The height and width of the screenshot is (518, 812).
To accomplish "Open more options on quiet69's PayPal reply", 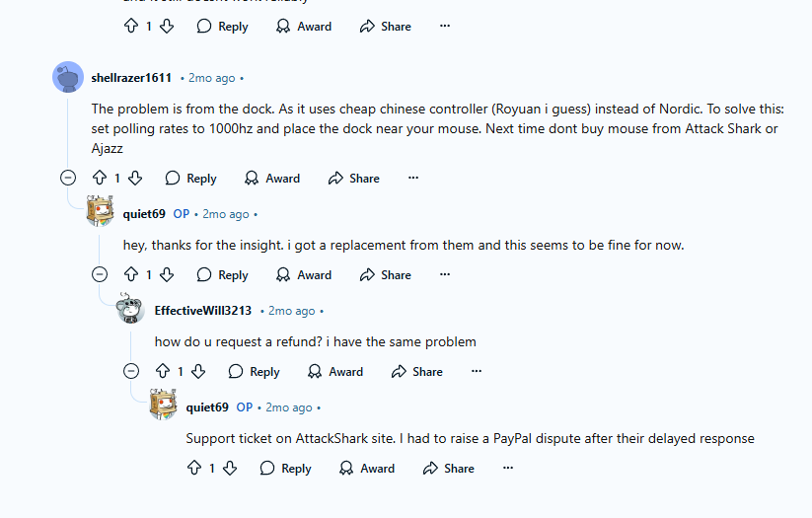I will click(508, 469).
